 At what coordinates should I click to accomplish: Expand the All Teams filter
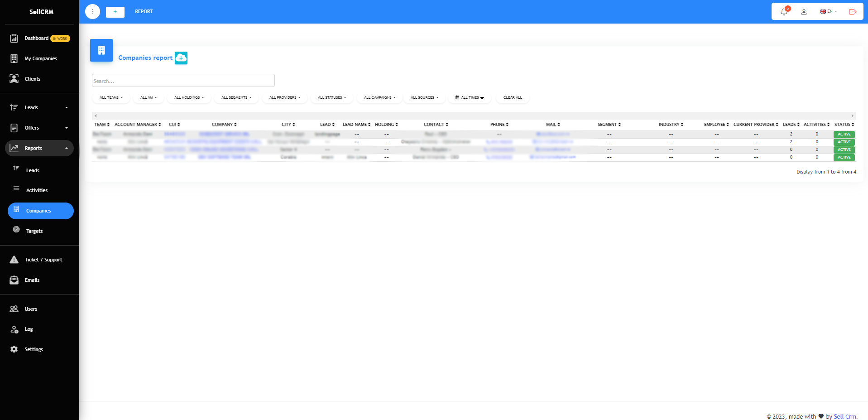point(111,97)
